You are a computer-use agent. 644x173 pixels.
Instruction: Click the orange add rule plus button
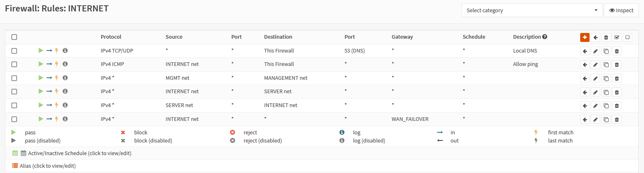[x=585, y=37]
